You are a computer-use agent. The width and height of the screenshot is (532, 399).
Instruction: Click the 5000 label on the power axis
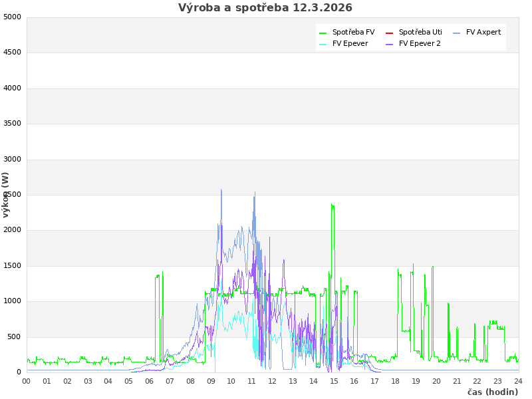13,17
